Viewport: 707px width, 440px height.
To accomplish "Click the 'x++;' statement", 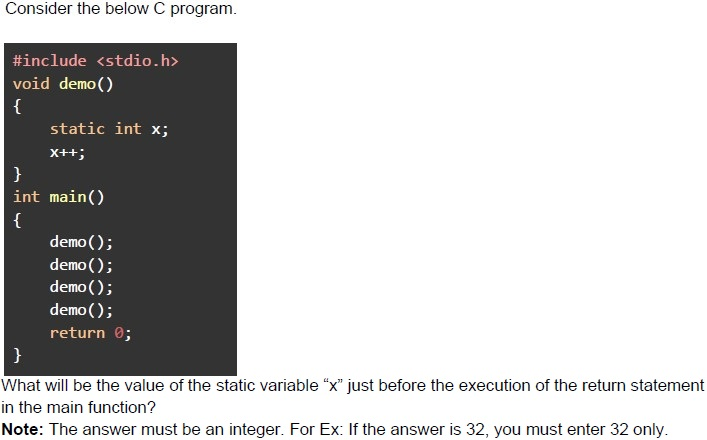I will point(67,152).
